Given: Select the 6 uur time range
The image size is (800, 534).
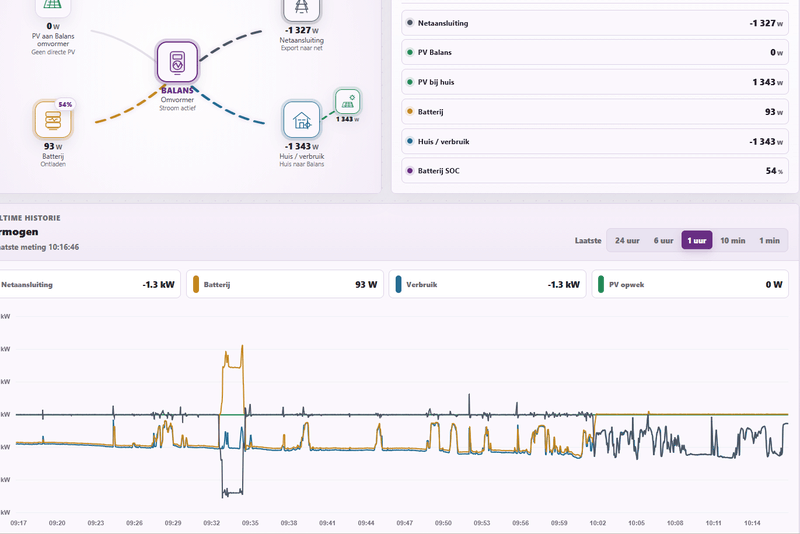Looking at the screenshot, I should click(x=663, y=240).
